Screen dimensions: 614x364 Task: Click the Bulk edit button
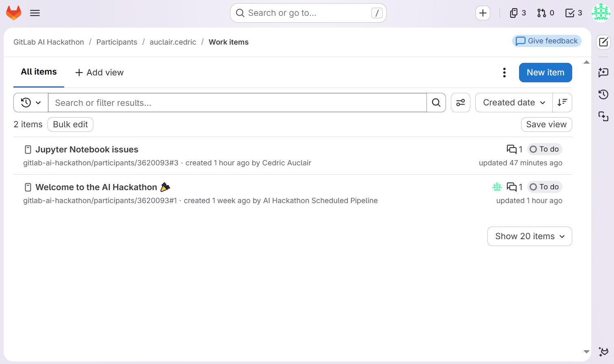pos(70,124)
